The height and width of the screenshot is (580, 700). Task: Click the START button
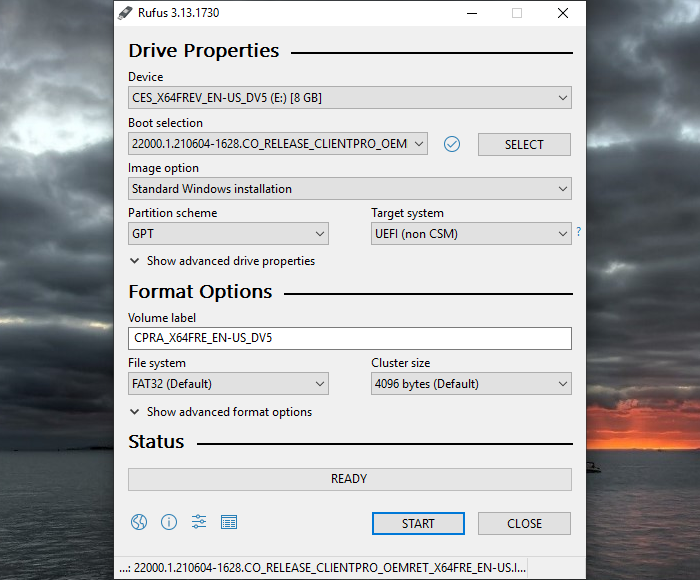click(x=418, y=523)
